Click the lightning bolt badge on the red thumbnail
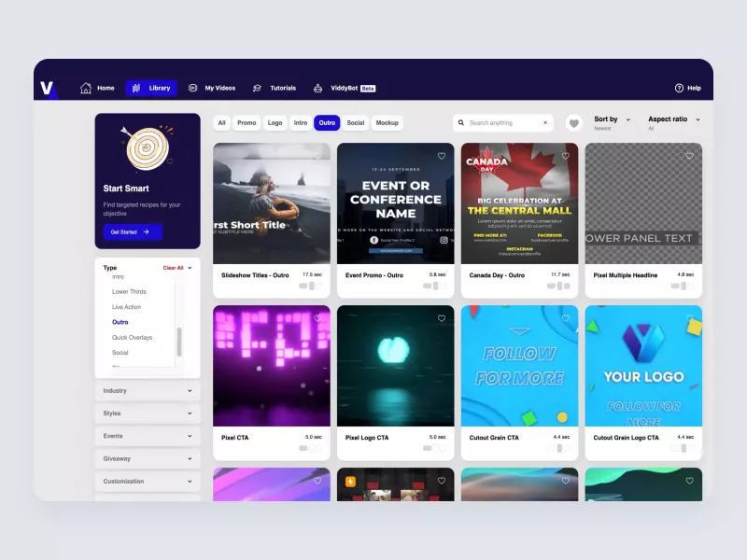 pos(351,482)
